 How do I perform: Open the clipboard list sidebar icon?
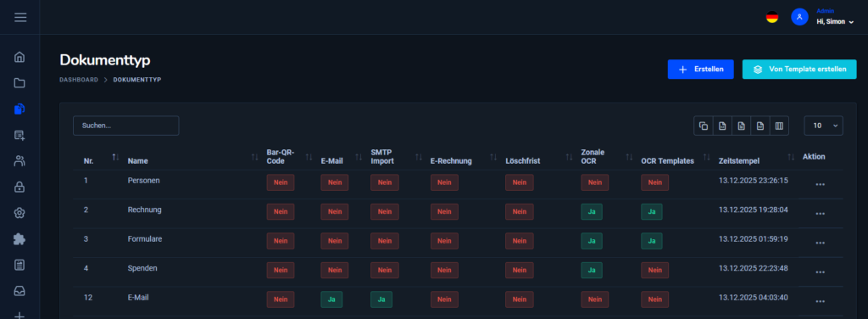[x=19, y=266]
